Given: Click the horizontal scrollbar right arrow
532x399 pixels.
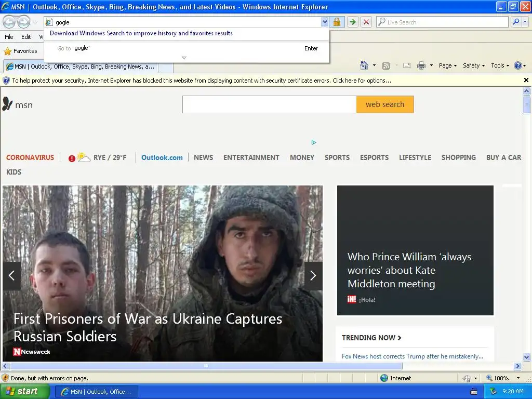Looking at the screenshot, I should pos(517,366).
